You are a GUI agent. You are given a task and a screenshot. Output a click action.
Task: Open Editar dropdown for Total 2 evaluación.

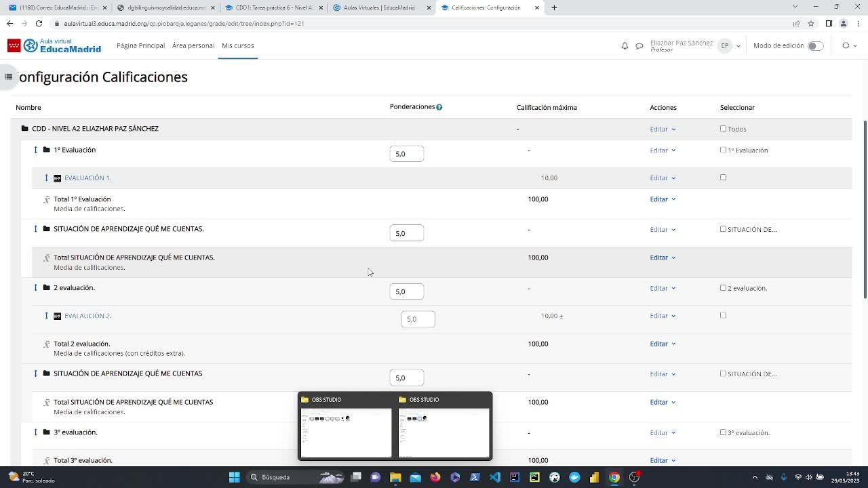663,344
